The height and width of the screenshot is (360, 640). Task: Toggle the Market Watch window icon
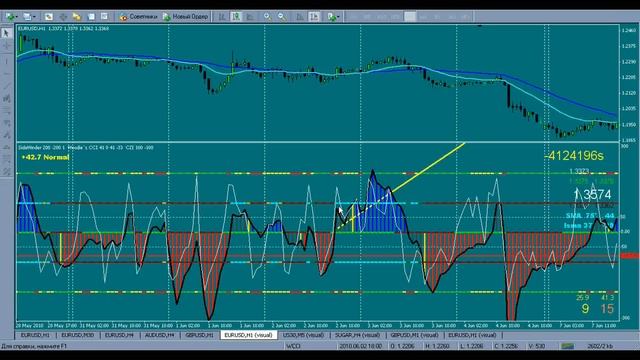[49, 17]
